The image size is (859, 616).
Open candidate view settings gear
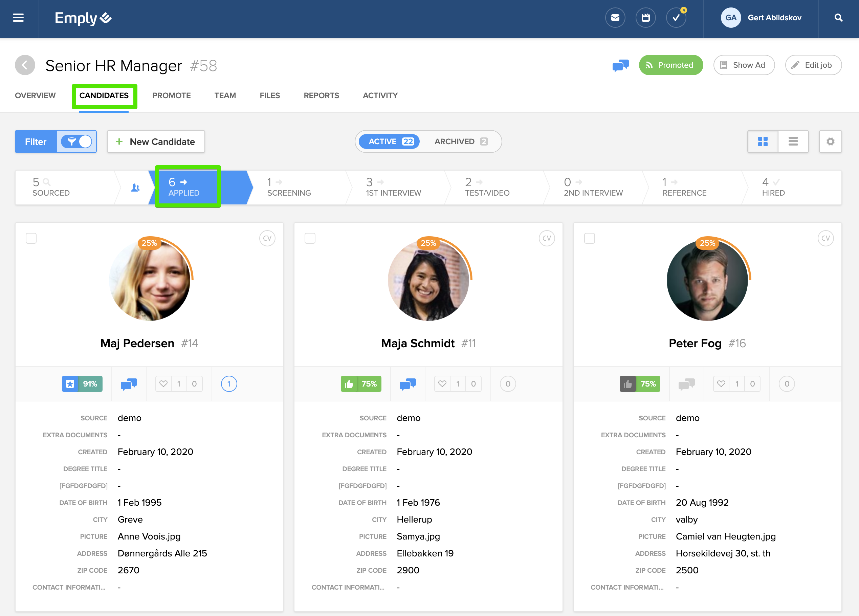pyautogui.click(x=830, y=141)
